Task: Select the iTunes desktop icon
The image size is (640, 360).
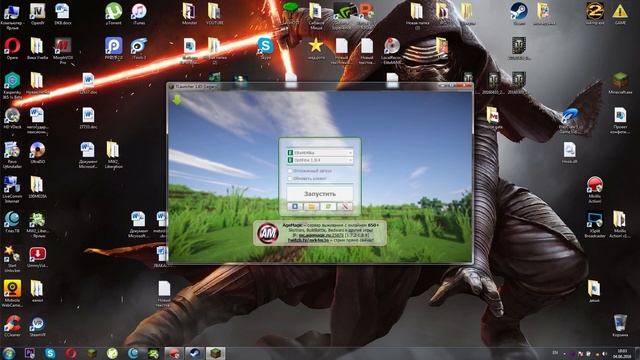Action: 139,14
